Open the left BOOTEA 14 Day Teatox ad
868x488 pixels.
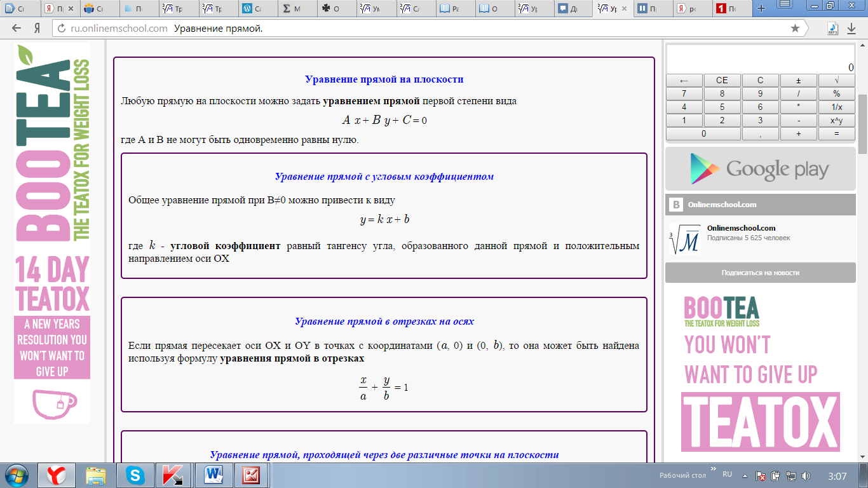coord(52,234)
